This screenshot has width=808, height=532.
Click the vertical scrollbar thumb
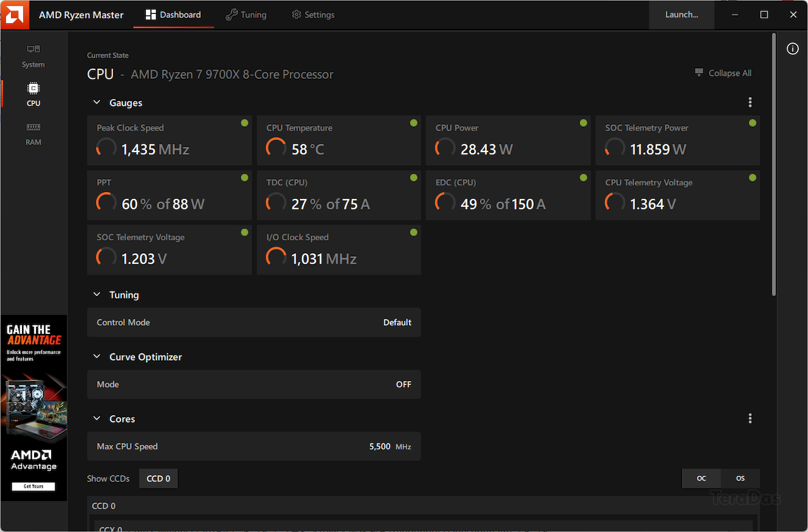point(775,164)
